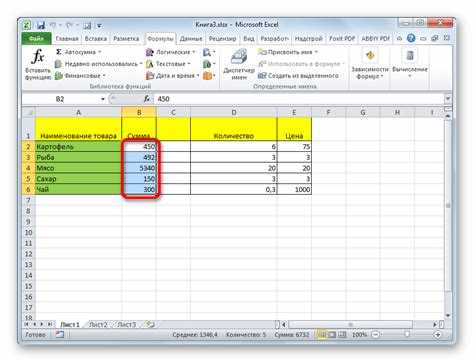This screenshot has width=474, height=362.
Task: Click the cell Картофель
Action: click(x=78, y=147)
